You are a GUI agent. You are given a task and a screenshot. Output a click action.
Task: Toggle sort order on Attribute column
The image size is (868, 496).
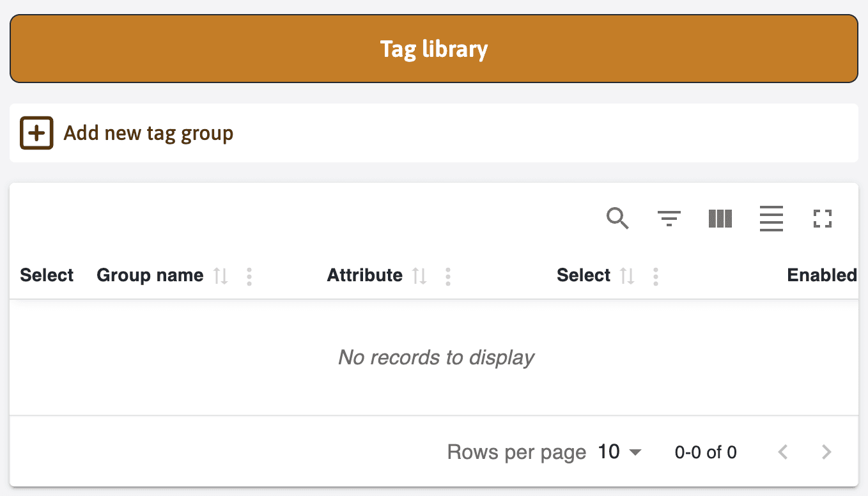[x=421, y=276]
